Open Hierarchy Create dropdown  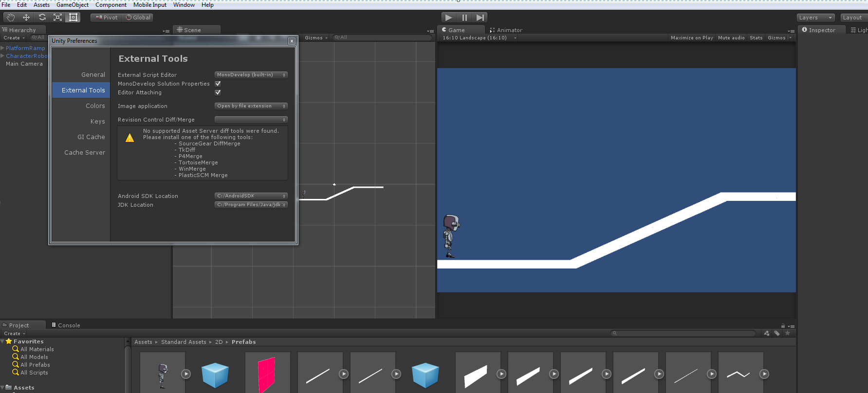click(x=14, y=38)
